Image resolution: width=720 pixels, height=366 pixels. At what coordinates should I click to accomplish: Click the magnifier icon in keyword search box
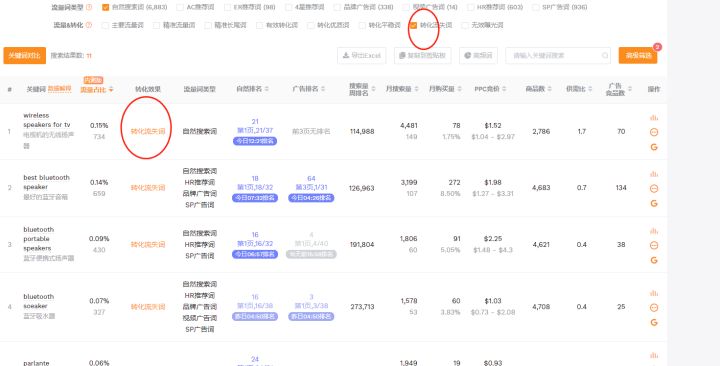pyautogui.click(x=605, y=56)
